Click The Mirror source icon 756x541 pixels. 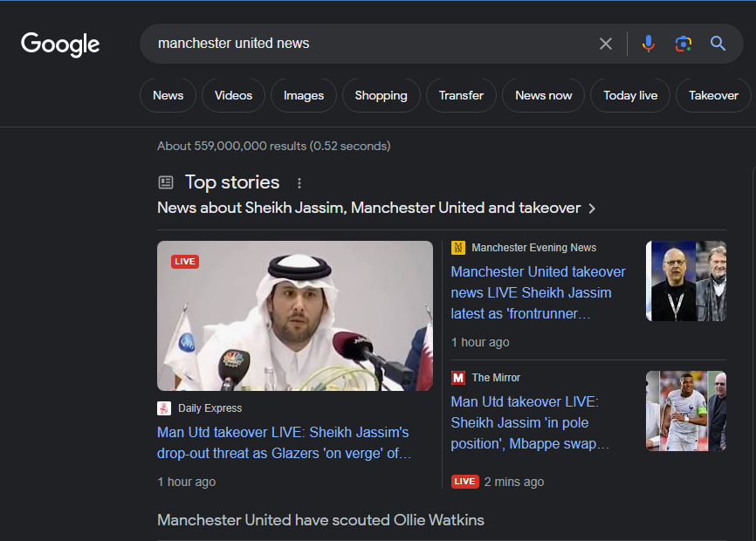point(458,378)
